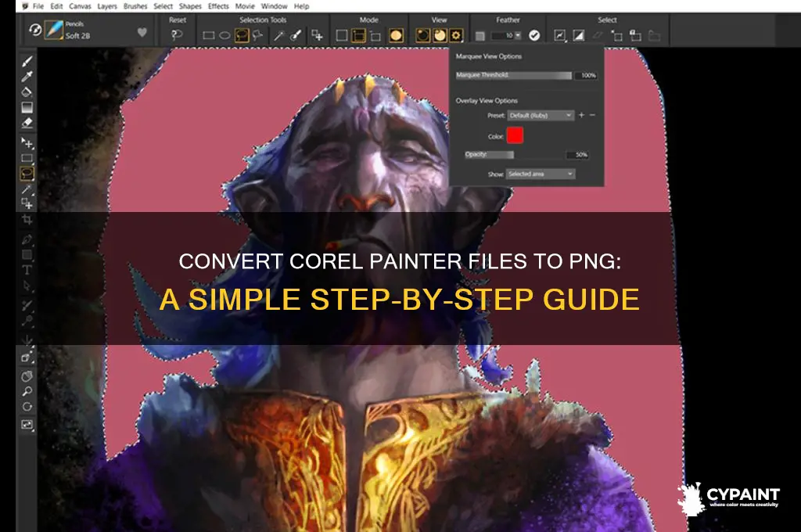Click the Selection Adjuster in Selection Tools group
The width and height of the screenshot is (801, 532).
tap(318, 35)
